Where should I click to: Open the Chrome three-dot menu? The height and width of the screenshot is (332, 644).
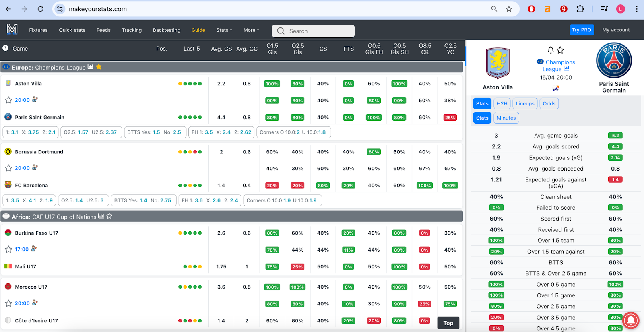click(636, 9)
